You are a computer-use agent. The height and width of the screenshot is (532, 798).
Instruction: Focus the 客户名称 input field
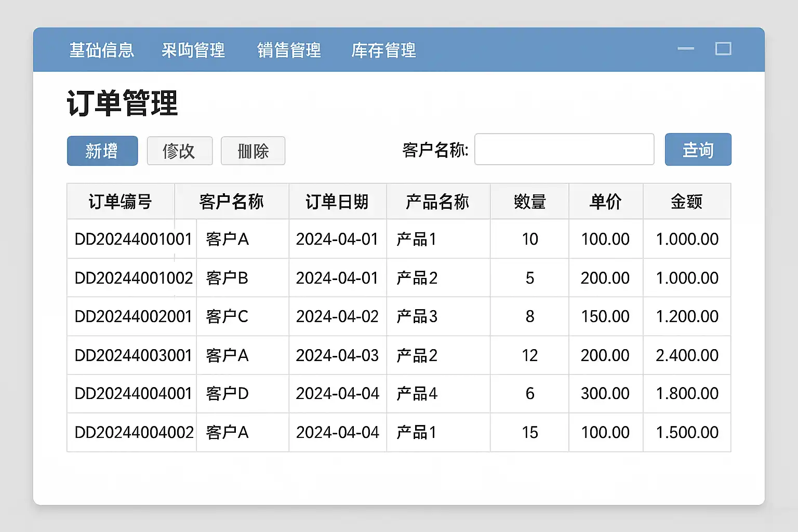pos(564,150)
